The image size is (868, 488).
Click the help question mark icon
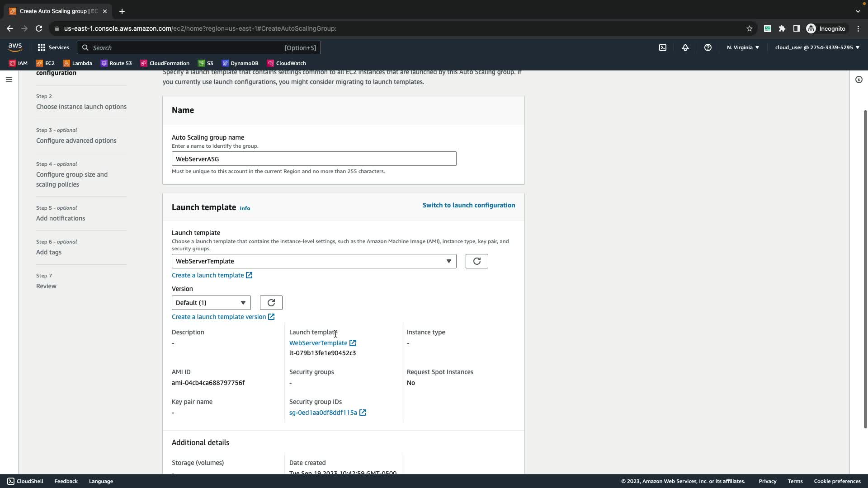click(708, 47)
